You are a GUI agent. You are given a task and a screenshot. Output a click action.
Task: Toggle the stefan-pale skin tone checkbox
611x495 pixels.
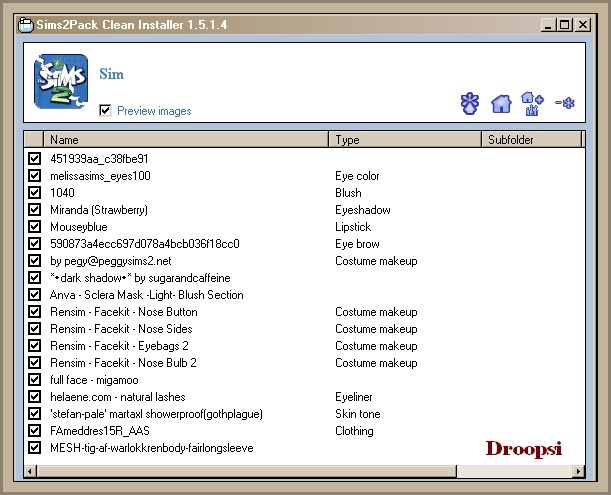pyautogui.click(x=34, y=414)
